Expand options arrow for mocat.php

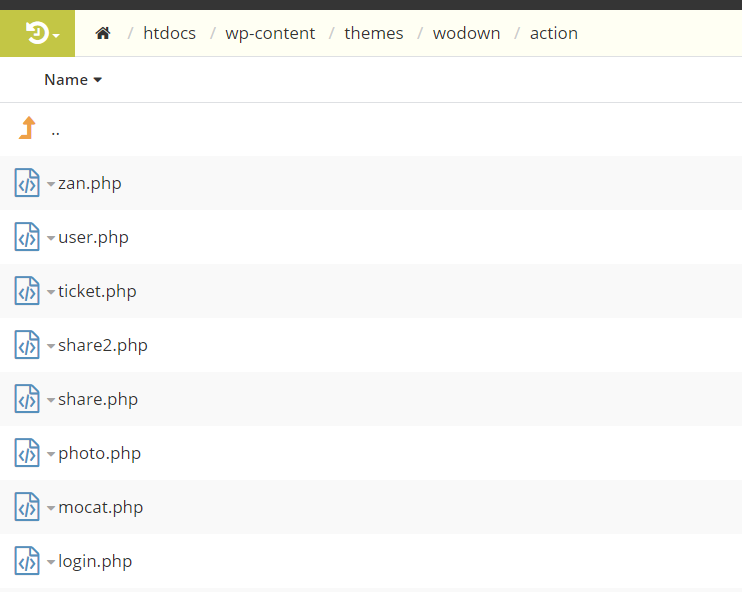click(51, 508)
